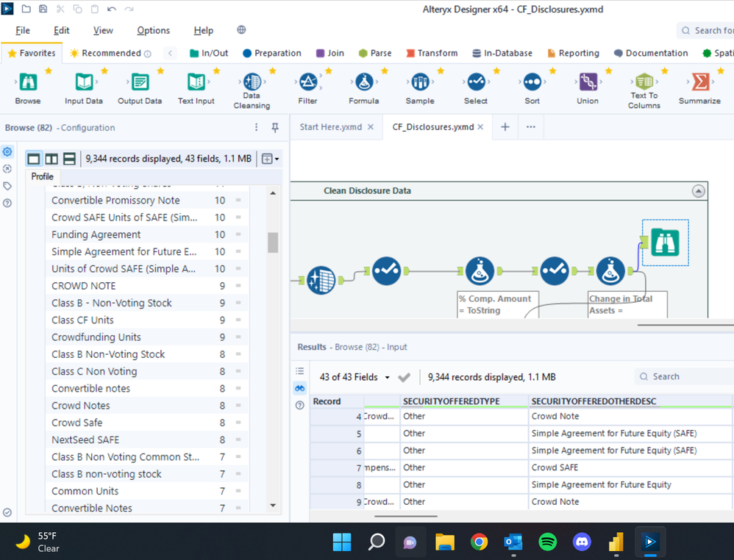This screenshot has height=560, width=734.
Task: Open the workflow tab overflow menu
Action: click(532, 127)
